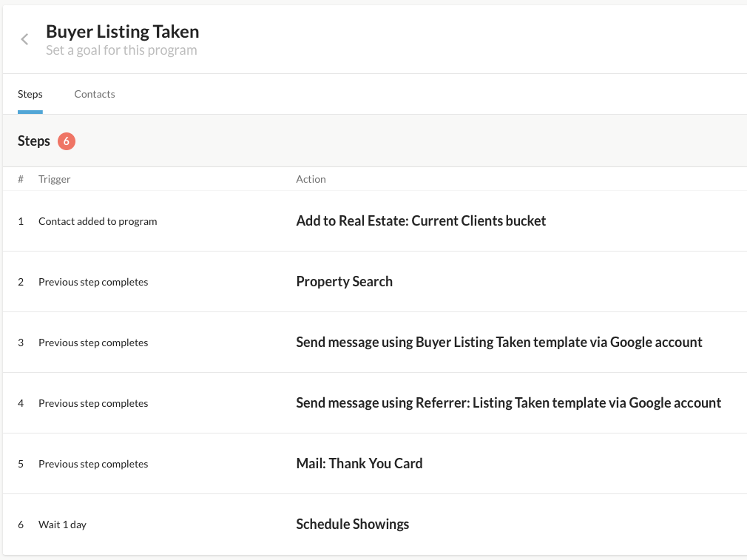Select the Previous step completes trigger for step 3
Image resolution: width=747 pixels, height=560 pixels.
click(93, 343)
